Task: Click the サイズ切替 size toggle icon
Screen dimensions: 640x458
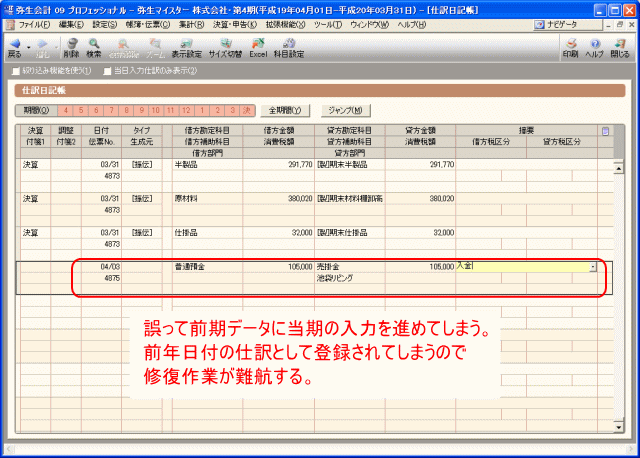Action: pos(225,48)
